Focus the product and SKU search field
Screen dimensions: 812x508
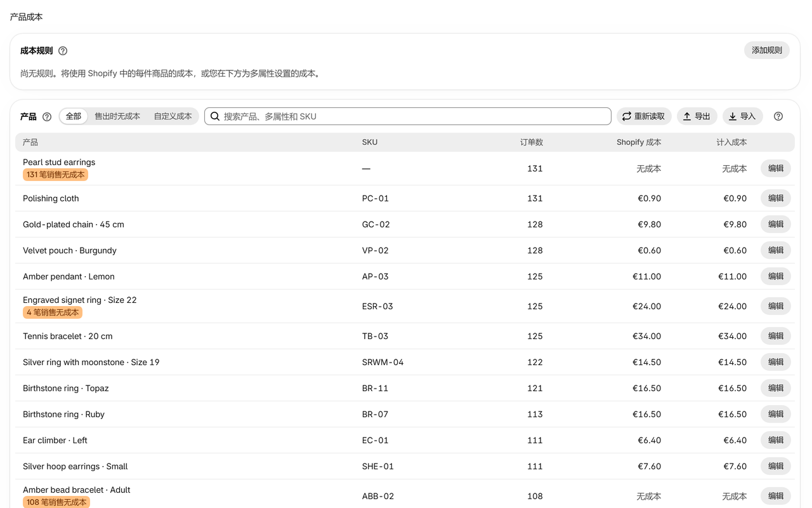point(407,116)
